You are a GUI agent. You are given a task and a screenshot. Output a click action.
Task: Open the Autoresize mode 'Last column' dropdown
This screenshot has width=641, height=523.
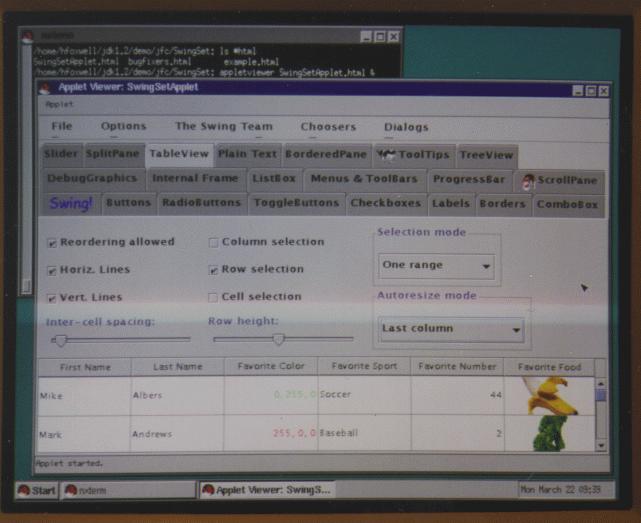click(451, 329)
